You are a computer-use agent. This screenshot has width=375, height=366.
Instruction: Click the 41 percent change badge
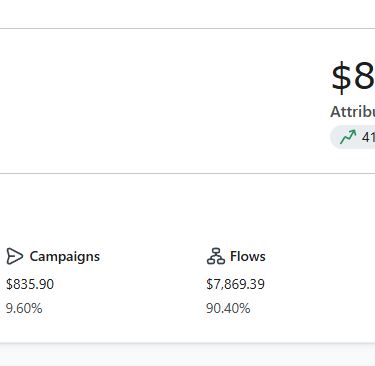coord(352,137)
